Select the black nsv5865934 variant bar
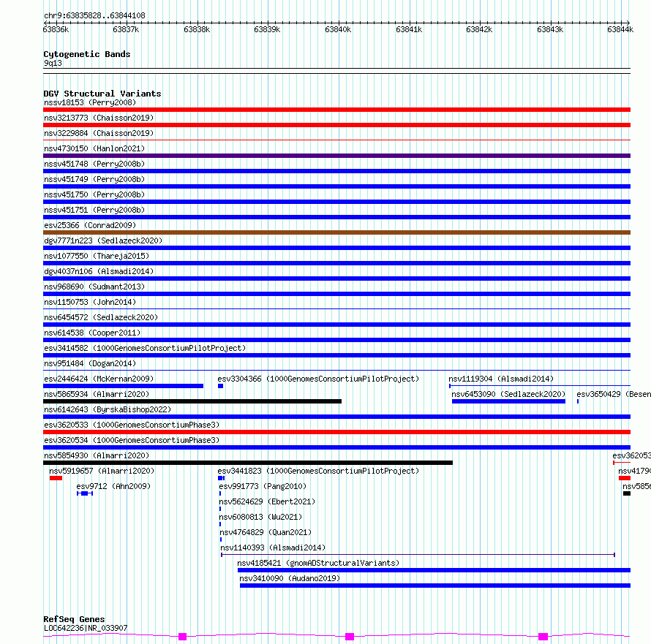This screenshot has height=644, width=651. coord(192,401)
